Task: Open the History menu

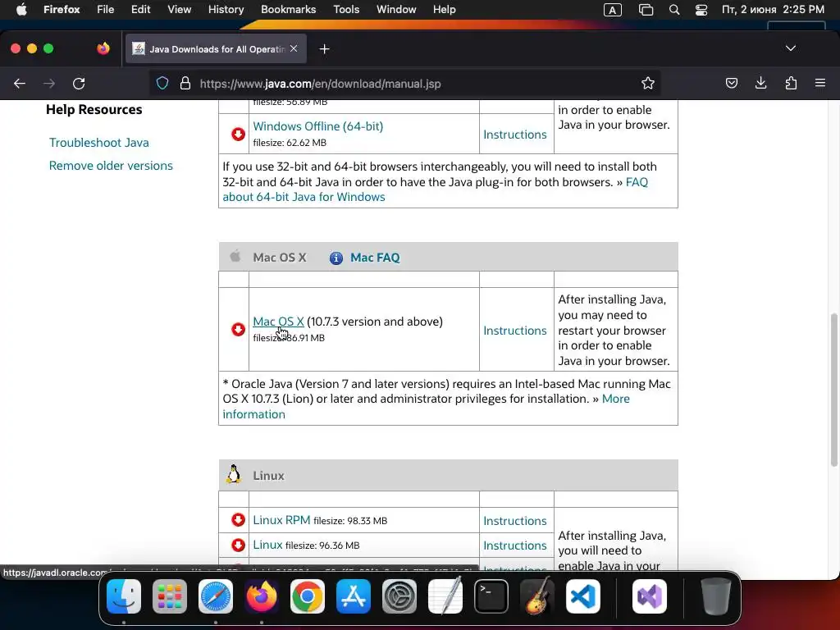Action: 226,10
